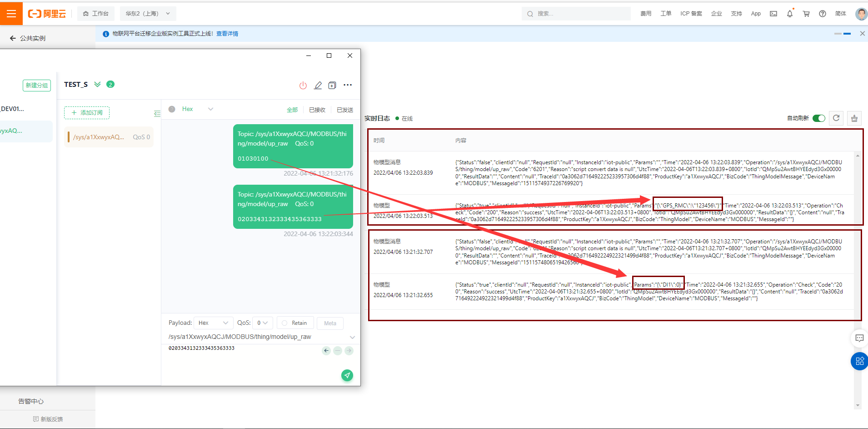Click the pencil edit connection icon

coord(318,86)
